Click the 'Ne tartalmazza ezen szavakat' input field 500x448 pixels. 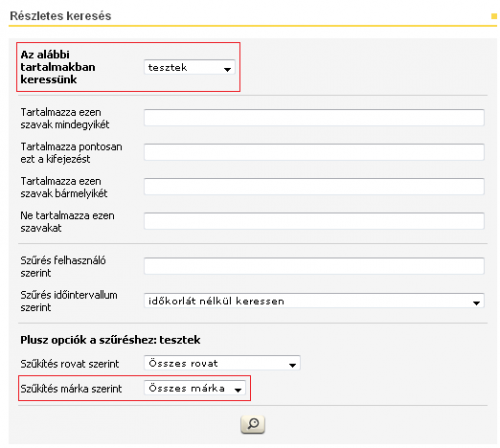click(x=314, y=221)
